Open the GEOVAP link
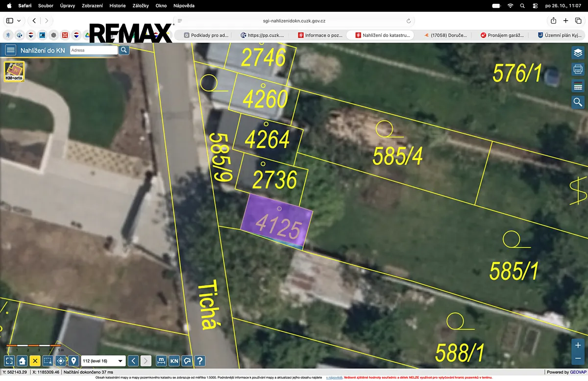588x381 pixels. 578,372
